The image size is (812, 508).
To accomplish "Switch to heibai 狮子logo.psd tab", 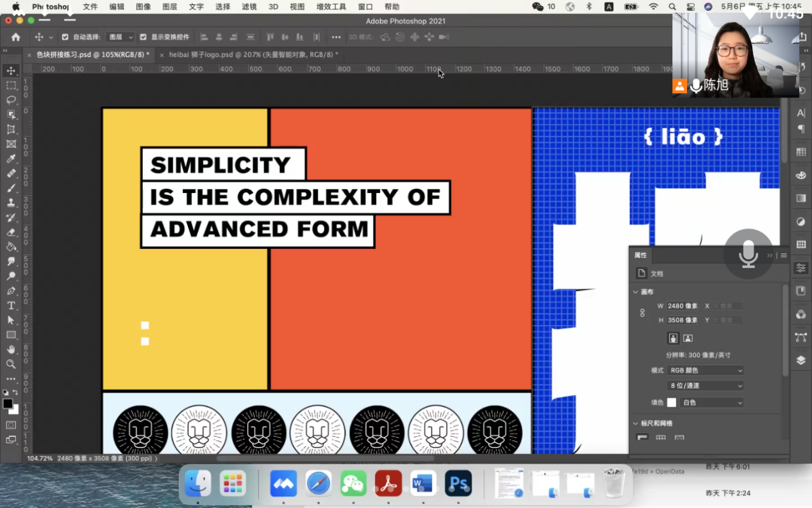I will (x=253, y=55).
